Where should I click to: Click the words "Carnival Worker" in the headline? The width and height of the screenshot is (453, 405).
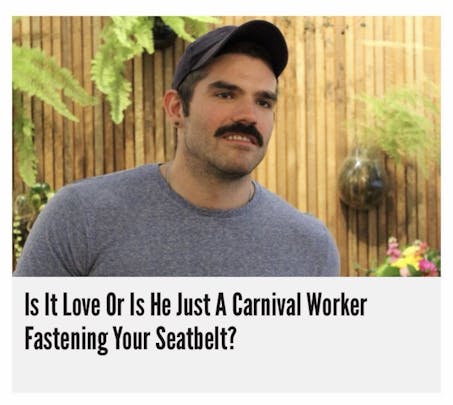click(299, 305)
